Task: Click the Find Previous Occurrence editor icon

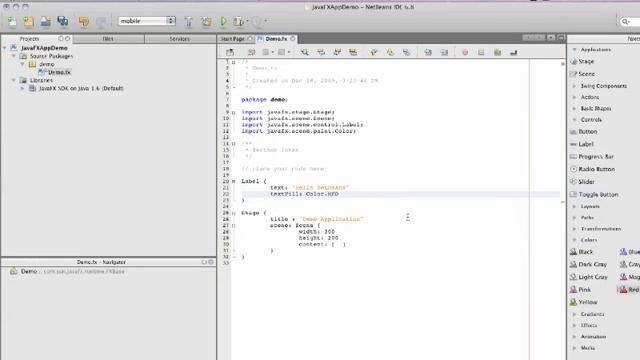Action: [321, 52]
